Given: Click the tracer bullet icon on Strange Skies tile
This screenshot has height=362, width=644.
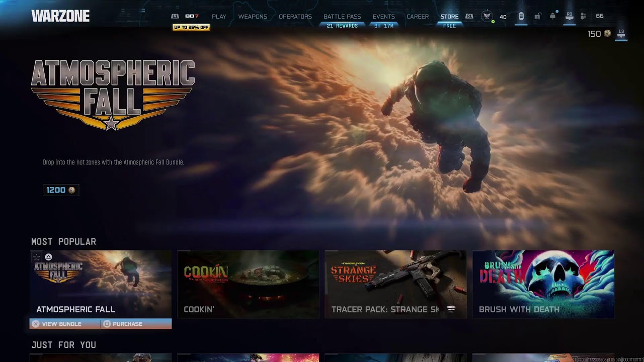Looking at the screenshot, I should click(451, 309).
